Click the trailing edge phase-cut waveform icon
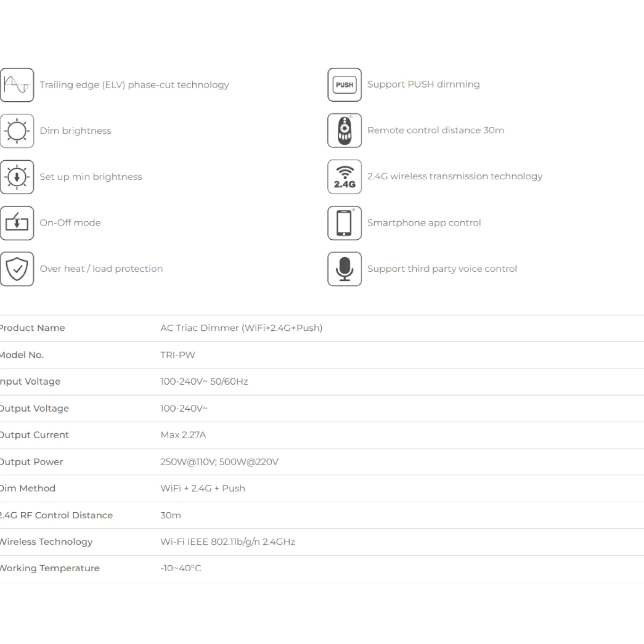This screenshot has width=644, height=644. tap(17, 85)
